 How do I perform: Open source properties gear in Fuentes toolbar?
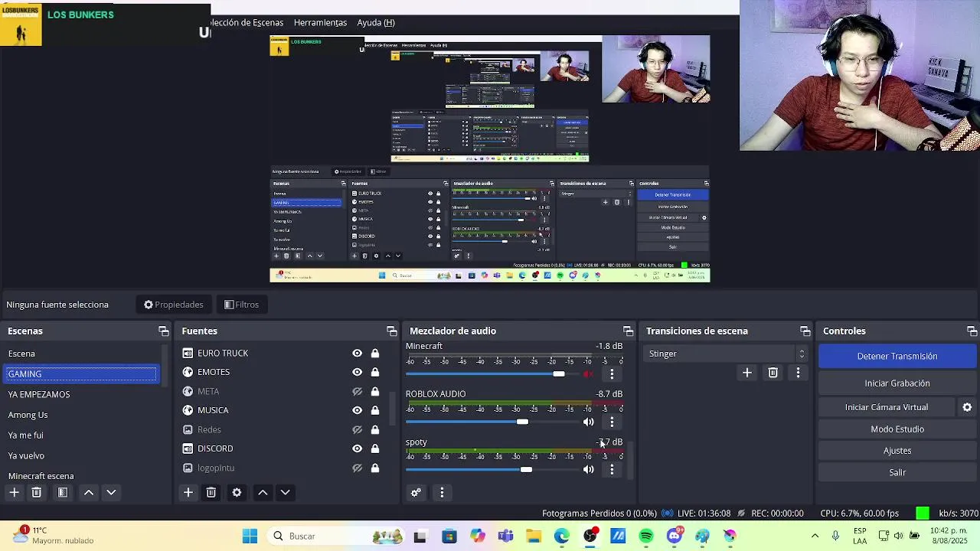237,493
